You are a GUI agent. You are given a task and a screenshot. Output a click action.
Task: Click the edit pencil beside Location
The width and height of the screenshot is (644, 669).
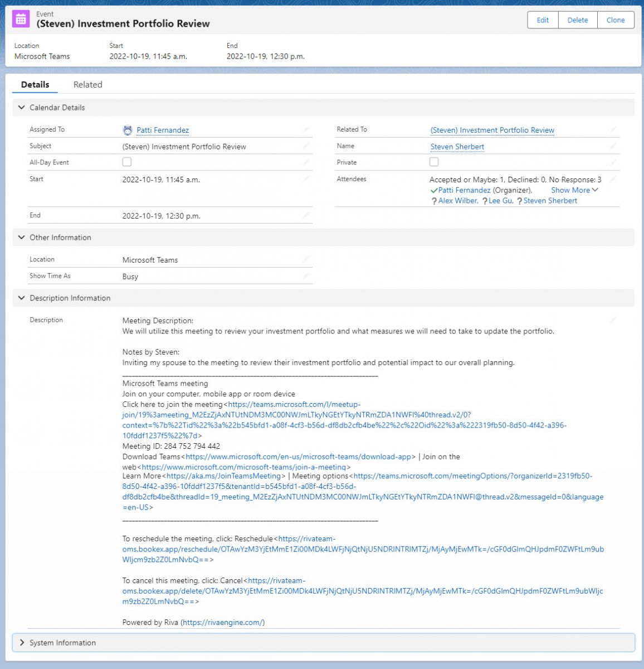tap(306, 258)
